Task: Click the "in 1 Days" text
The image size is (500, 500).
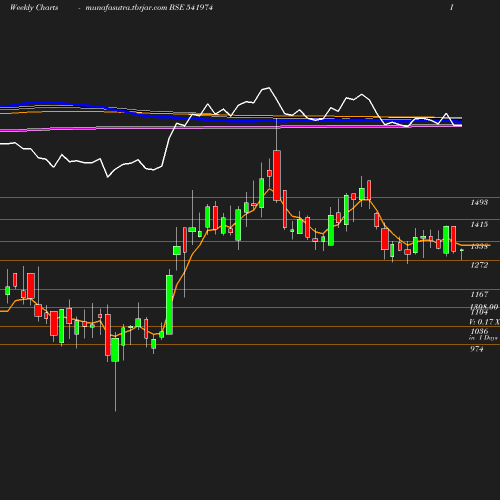Action: pos(483,338)
